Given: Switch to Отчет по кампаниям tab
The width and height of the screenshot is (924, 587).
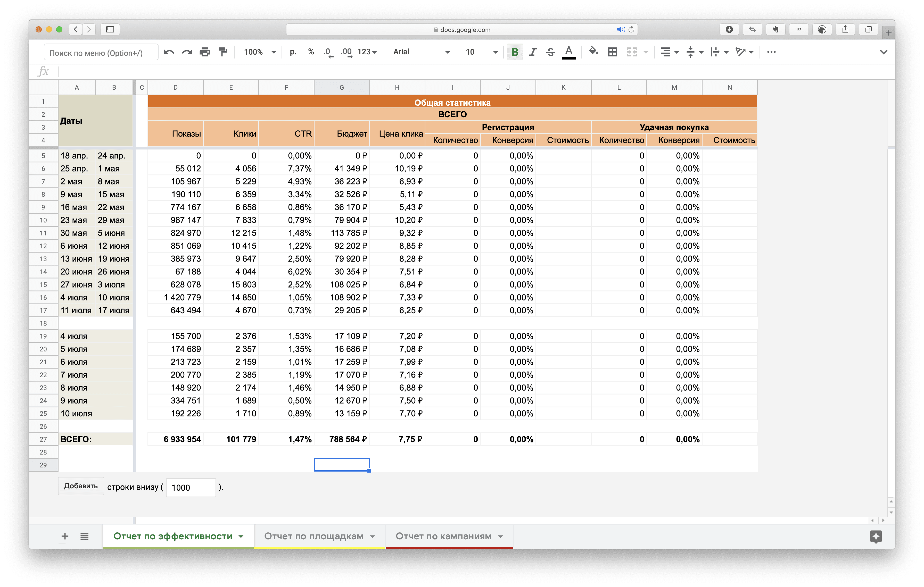Looking at the screenshot, I should point(443,536).
